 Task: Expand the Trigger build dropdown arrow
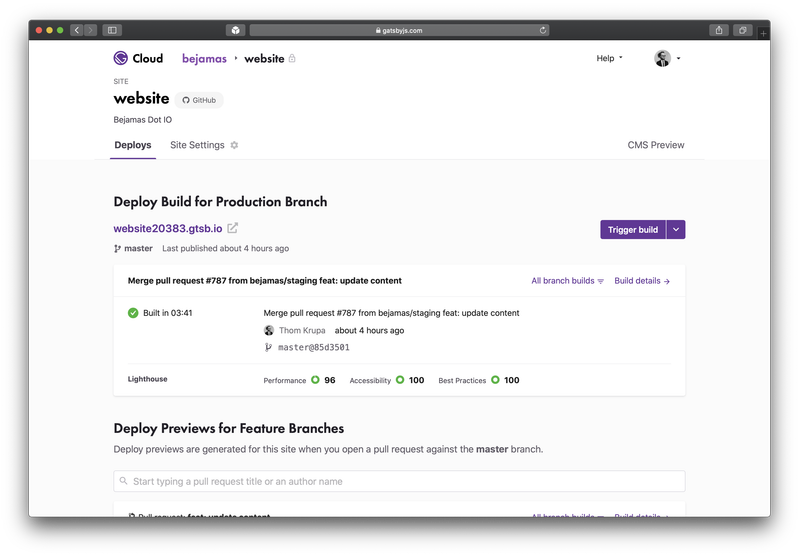tap(676, 230)
